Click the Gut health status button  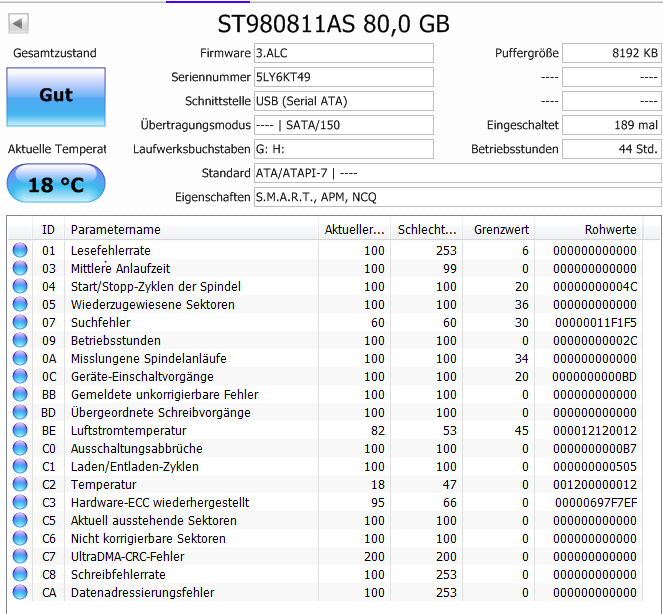(56, 97)
